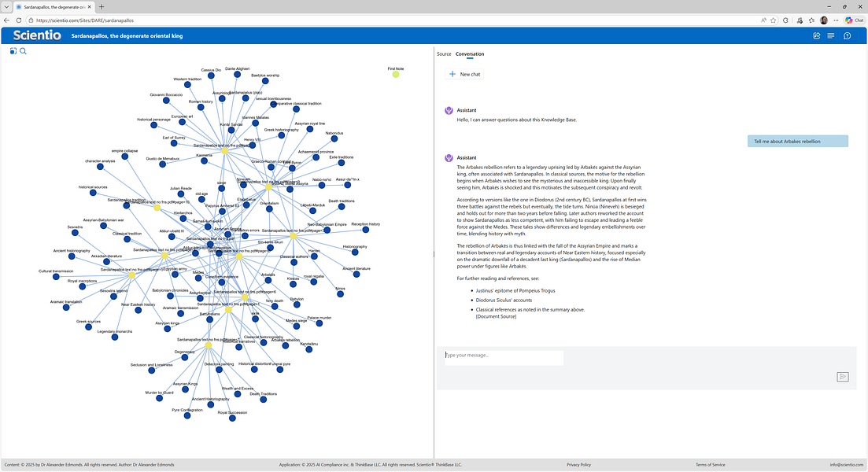Image resolution: width=868 pixels, height=472 pixels.
Task: Select the First Note graph node
Action: tap(396, 74)
